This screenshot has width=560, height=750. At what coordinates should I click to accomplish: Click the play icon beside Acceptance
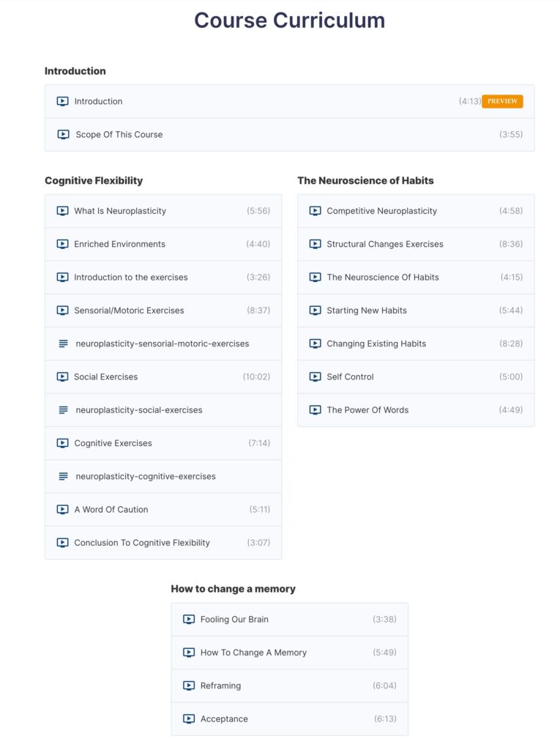188,719
